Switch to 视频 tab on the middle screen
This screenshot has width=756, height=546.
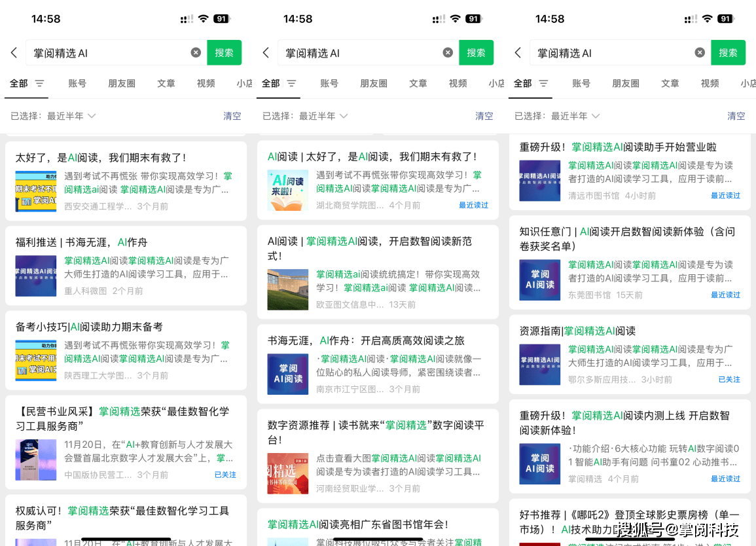pos(458,83)
